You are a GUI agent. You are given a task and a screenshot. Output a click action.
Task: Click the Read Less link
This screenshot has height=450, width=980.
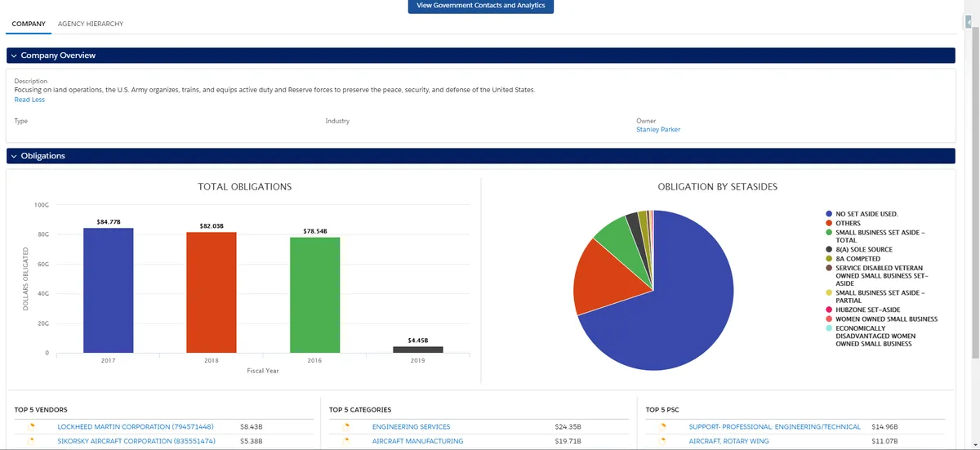point(29,100)
